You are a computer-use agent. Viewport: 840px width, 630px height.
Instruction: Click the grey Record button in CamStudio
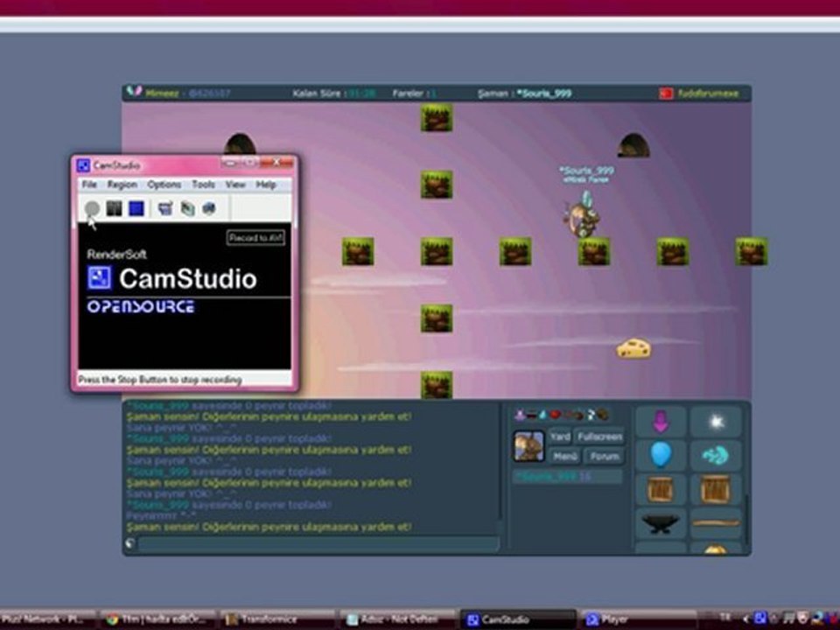[92, 208]
